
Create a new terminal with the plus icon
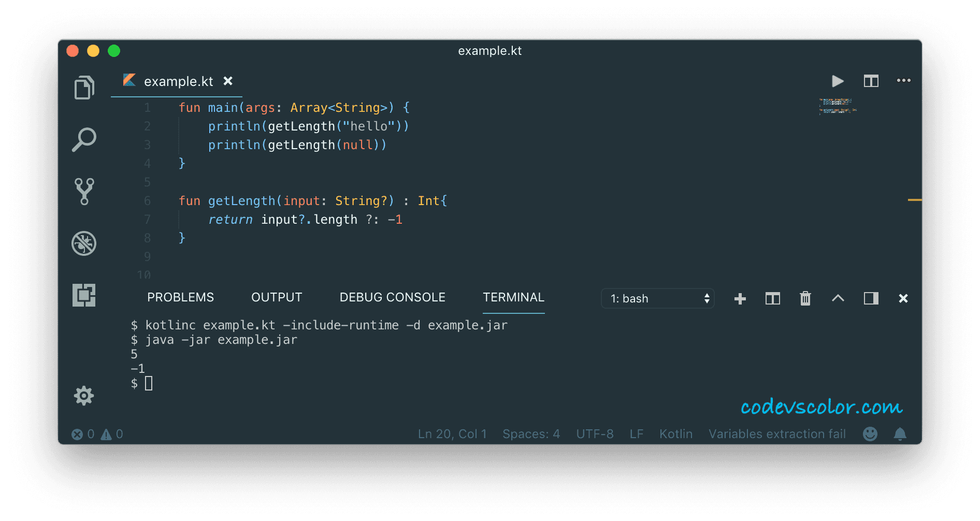tap(740, 299)
